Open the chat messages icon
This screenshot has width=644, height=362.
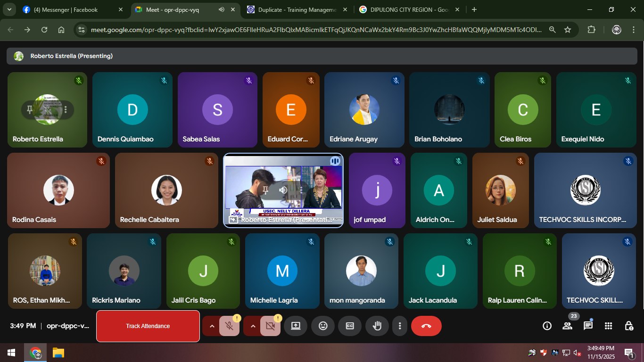coord(588,326)
